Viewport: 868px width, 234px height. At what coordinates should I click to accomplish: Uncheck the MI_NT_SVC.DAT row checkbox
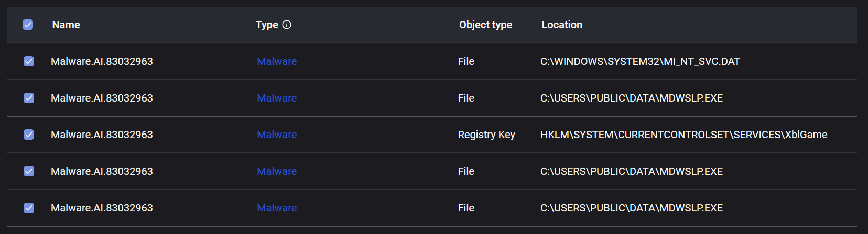pyautogui.click(x=29, y=61)
